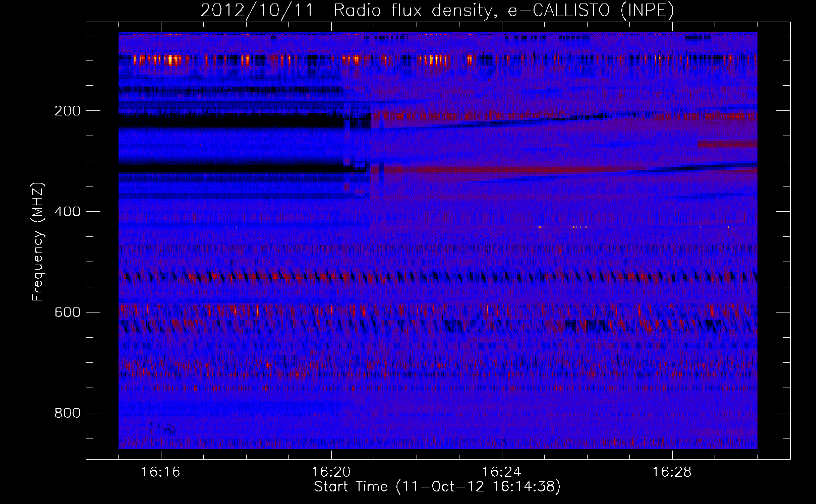
Task: Click the 800 frequency tick label
Action: pyautogui.click(x=68, y=413)
